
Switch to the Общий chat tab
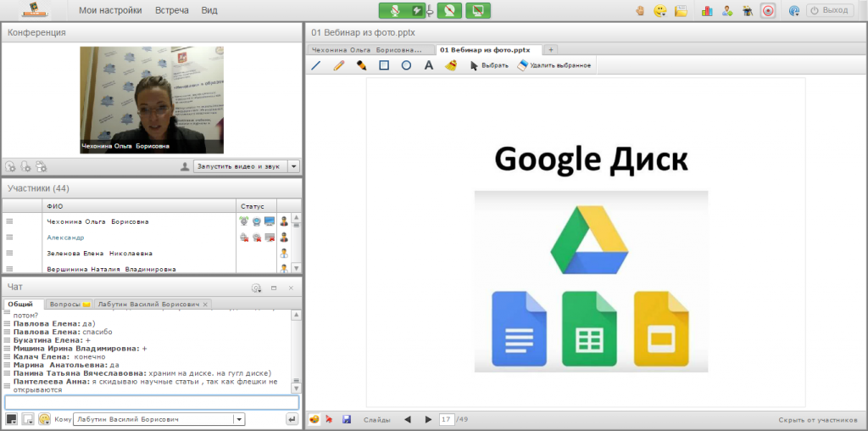pos(25,304)
